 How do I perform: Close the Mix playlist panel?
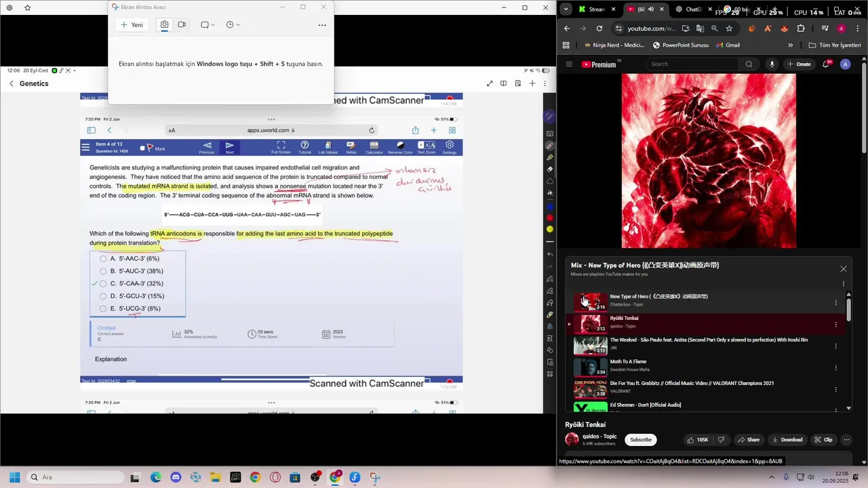[x=844, y=269]
